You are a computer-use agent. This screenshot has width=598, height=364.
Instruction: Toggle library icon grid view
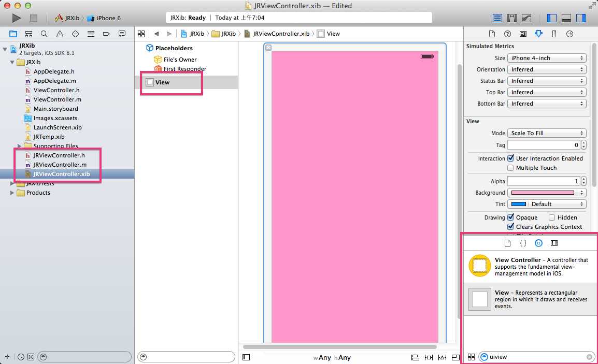click(x=472, y=357)
